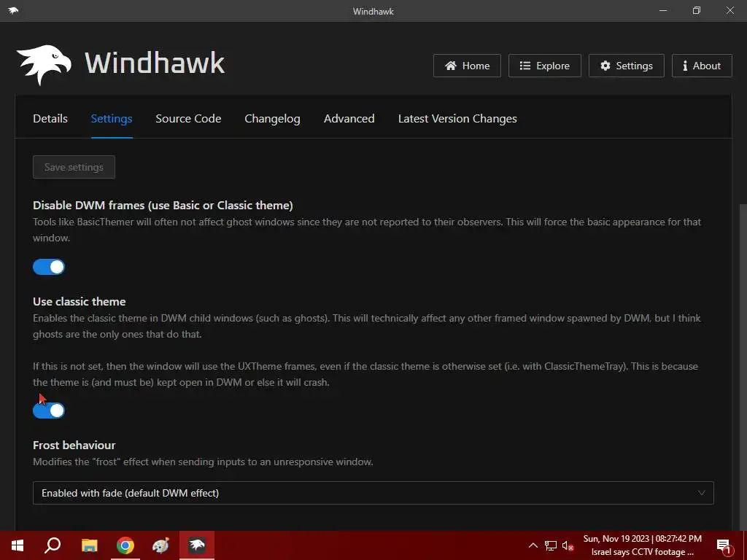Open taskbar search magnifier
The width and height of the screenshot is (747, 560).
point(53,545)
